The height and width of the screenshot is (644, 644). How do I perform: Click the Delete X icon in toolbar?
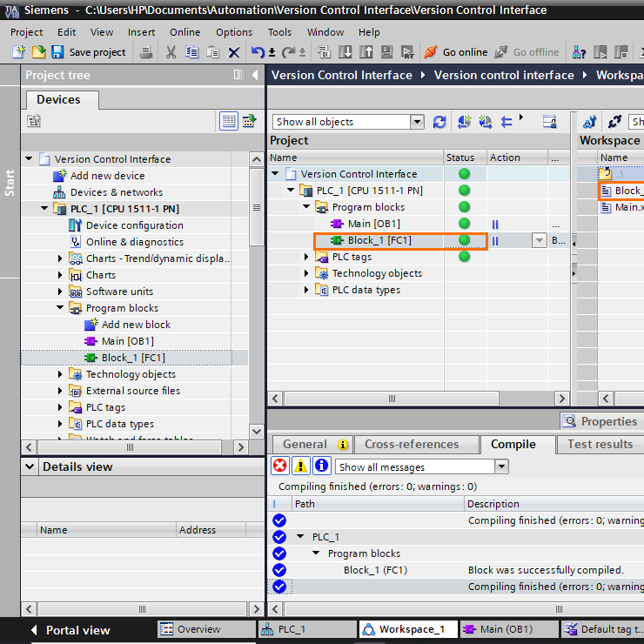click(234, 52)
